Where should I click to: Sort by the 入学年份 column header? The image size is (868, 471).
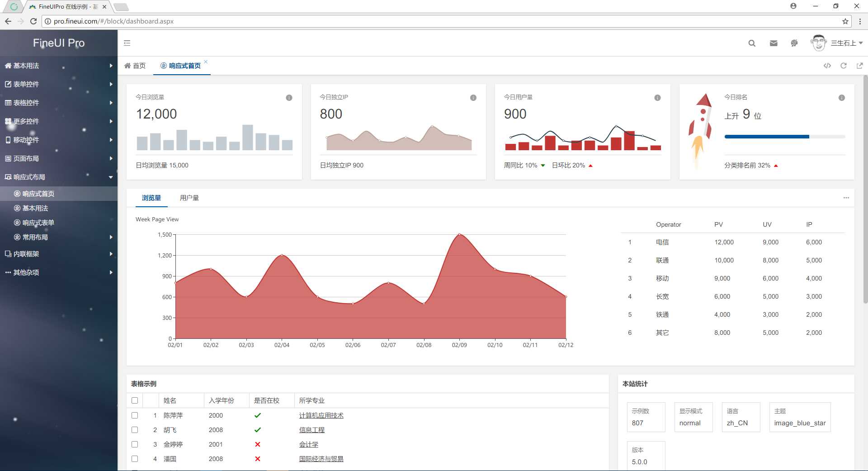(x=226, y=400)
